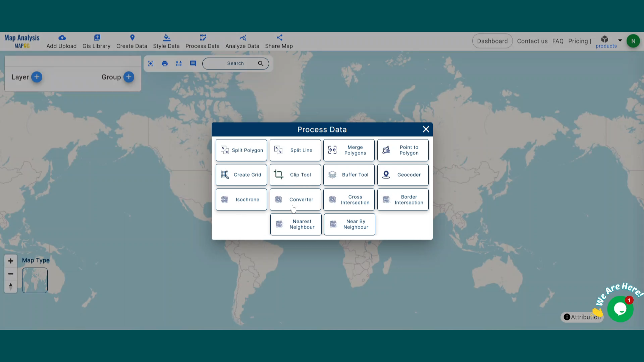Select the Merge Polygons tool
The width and height of the screenshot is (644, 362).
click(x=349, y=150)
